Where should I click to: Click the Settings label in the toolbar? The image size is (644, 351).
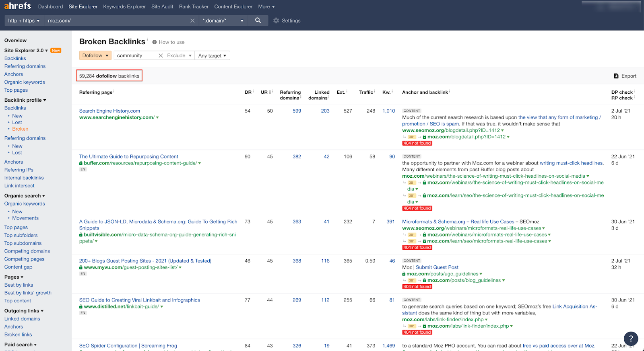coord(291,21)
